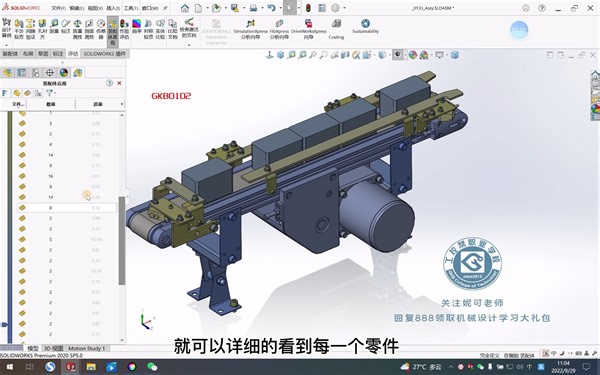Select the highlighted row with quantity 8
The image size is (600, 375).
click(x=67, y=208)
